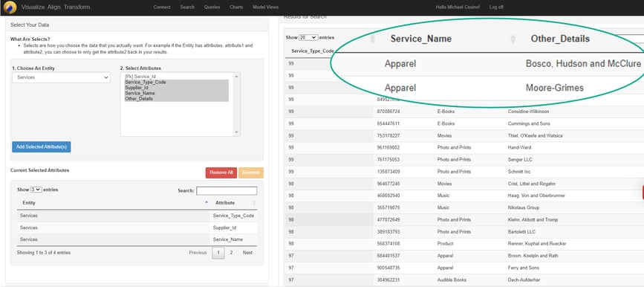The width and height of the screenshot is (644, 287).
Task: Go to Previous page of attributes
Action: [x=198, y=253]
